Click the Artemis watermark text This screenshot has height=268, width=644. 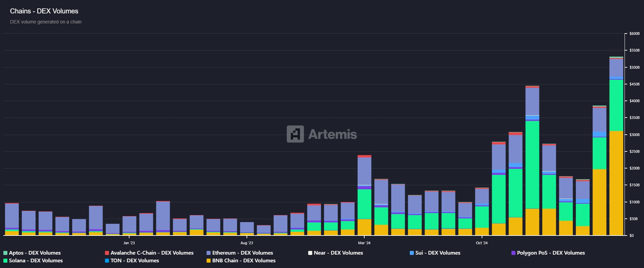tap(332, 134)
